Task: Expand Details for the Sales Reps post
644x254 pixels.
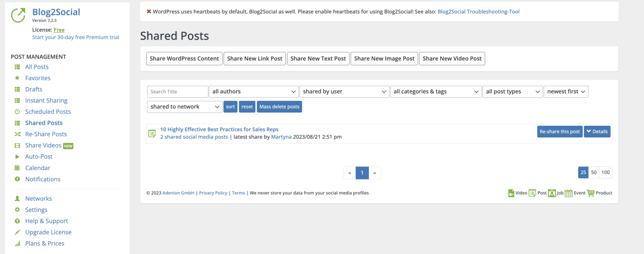Action: pos(597,132)
